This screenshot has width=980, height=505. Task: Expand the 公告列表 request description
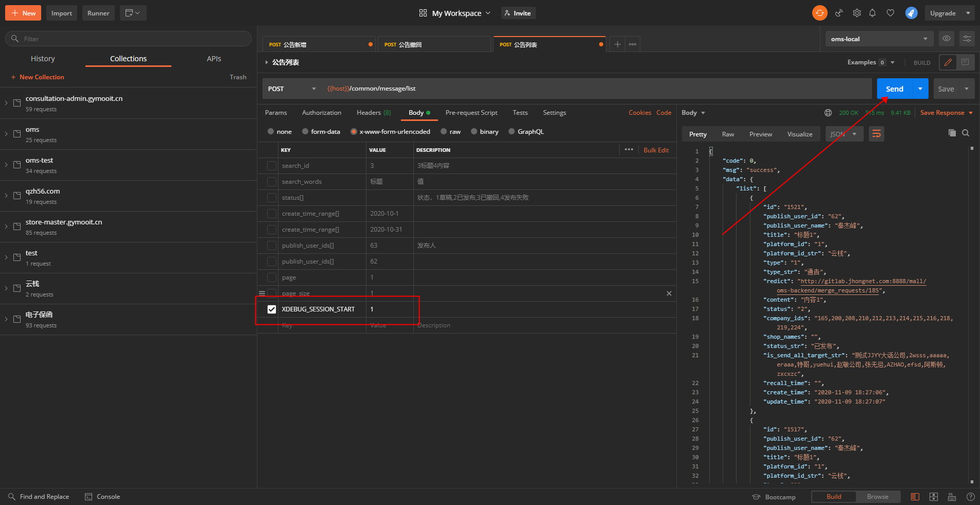tap(267, 62)
